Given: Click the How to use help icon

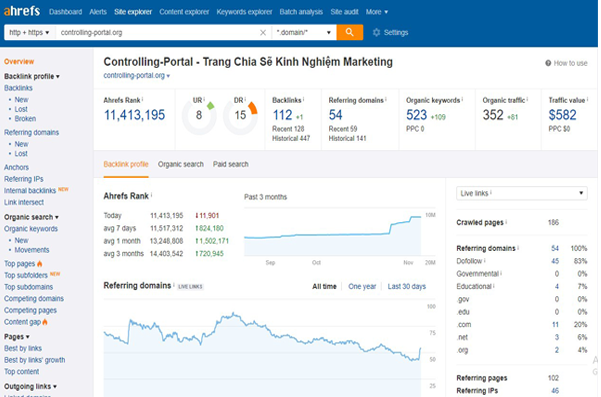Looking at the screenshot, I should 548,63.
